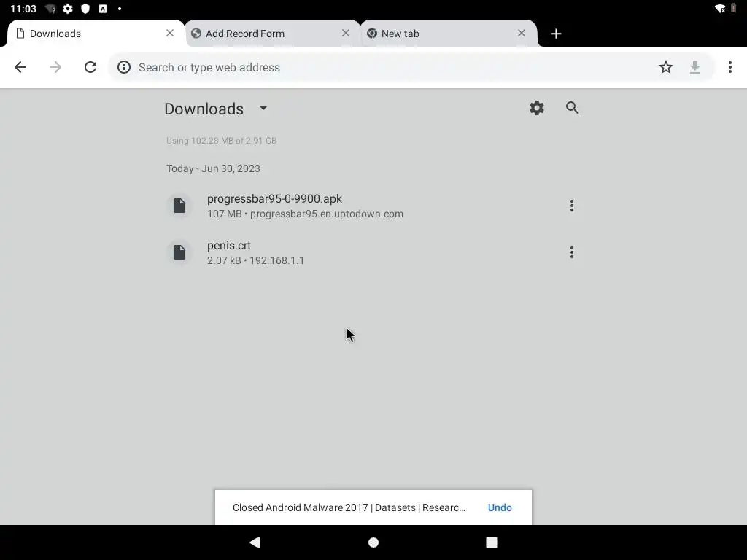Expand the Downloads filter dropdown arrow
747x560 pixels.
tap(263, 109)
